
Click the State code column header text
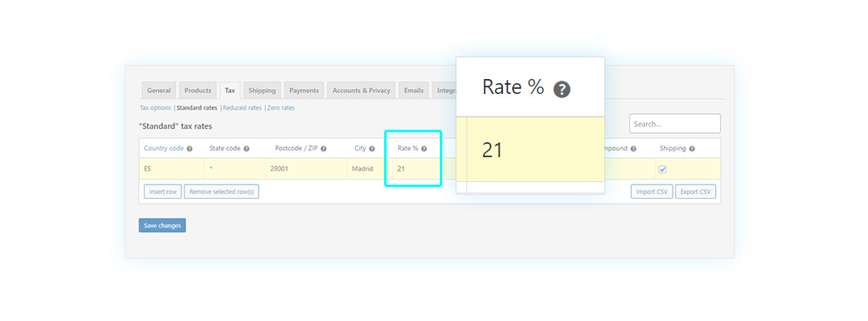click(224, 148)
